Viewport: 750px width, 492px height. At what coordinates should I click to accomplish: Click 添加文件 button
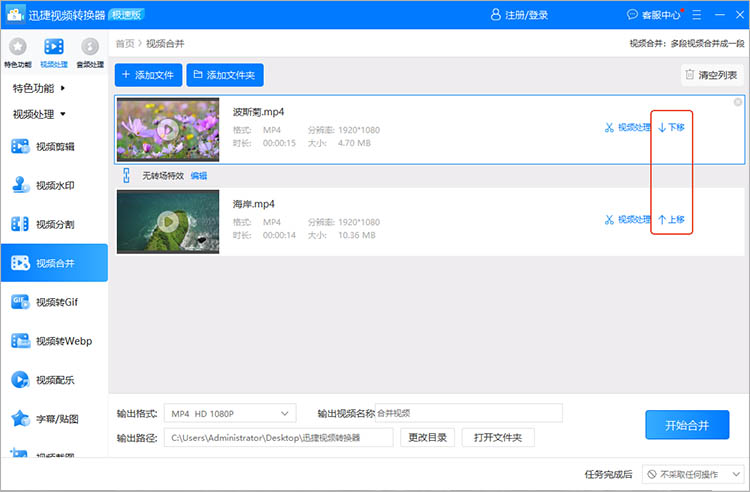148,75
